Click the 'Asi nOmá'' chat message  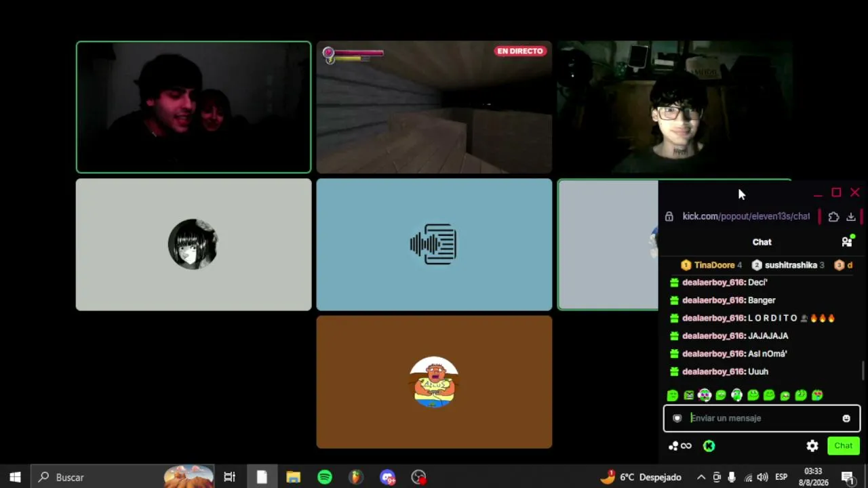coord(767,354)
